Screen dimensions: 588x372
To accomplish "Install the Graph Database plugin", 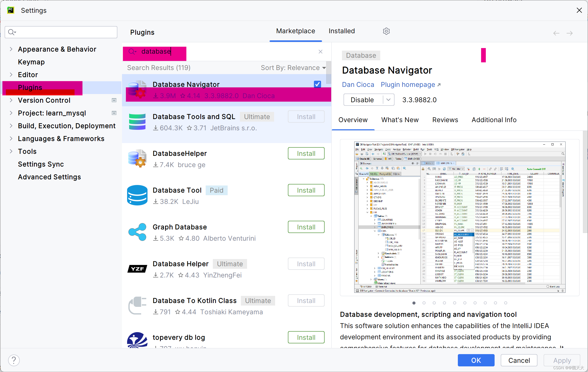I will (x=306, y=227).
